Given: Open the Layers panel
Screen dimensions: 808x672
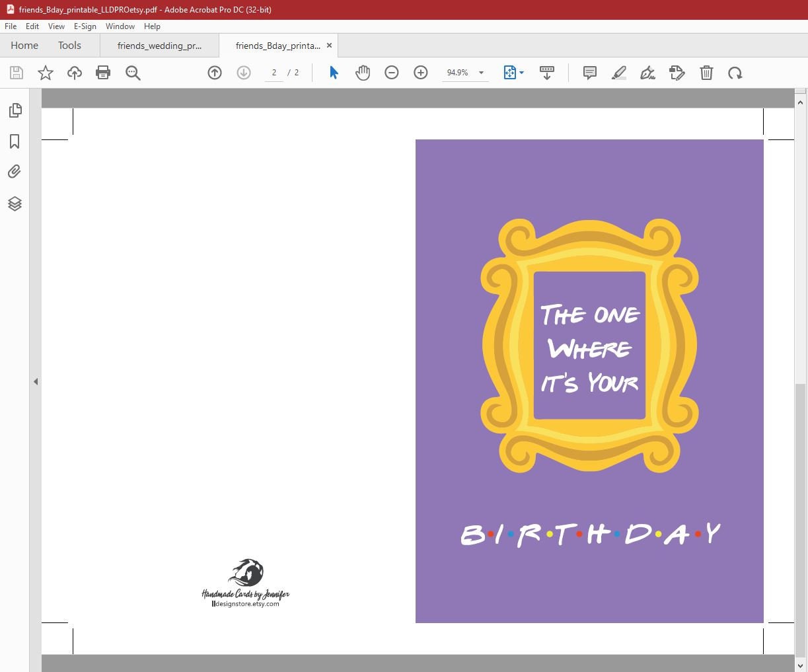Looking at the screenshot, I should tap(15, 204).
